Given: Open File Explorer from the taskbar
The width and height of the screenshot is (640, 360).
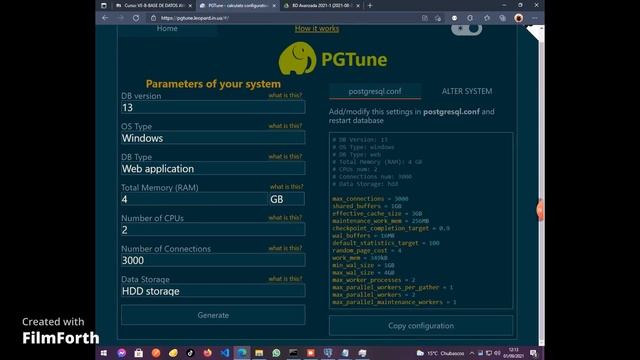Looking at the screenshot, I should pos(259,353).
